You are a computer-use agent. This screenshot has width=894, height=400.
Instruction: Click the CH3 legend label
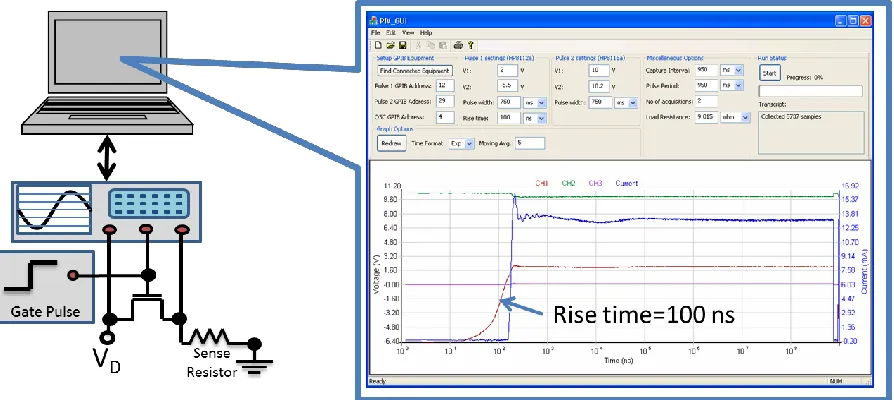pos(595,183)
